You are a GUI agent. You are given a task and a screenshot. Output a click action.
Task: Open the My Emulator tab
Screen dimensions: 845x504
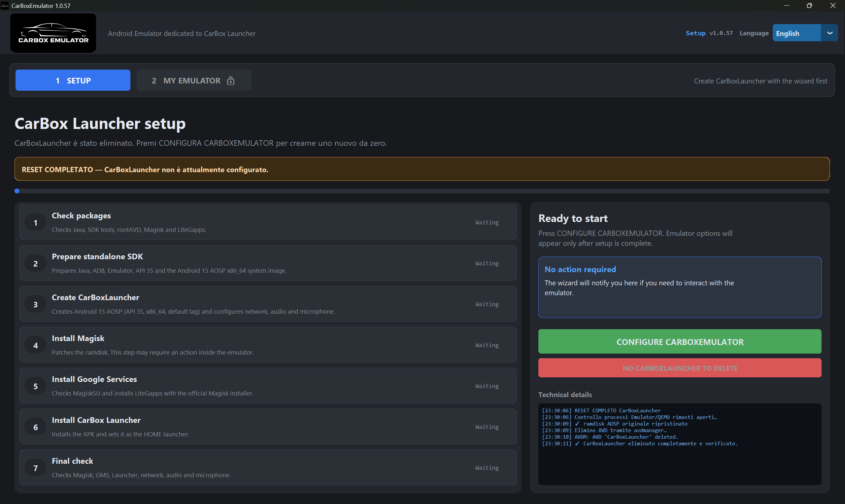(194, 80)
